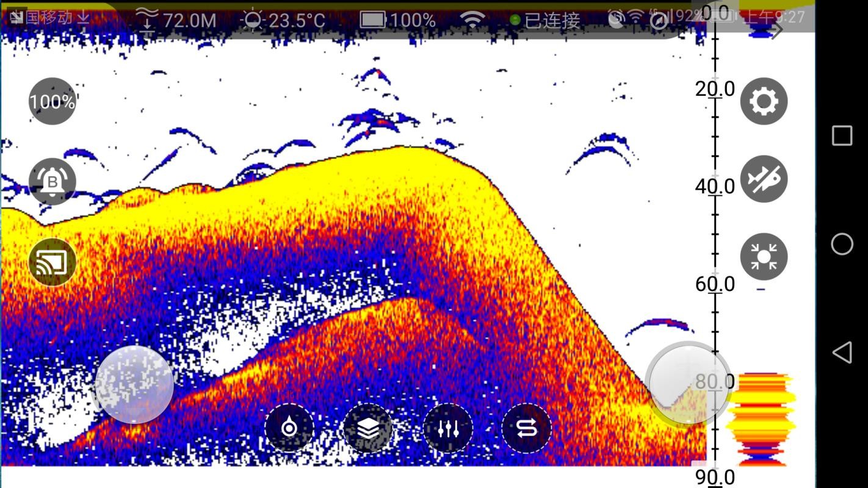Viewport: 868px width, 488px height.
Task: Open the screen cast icon
Action: tap(52, 262)
